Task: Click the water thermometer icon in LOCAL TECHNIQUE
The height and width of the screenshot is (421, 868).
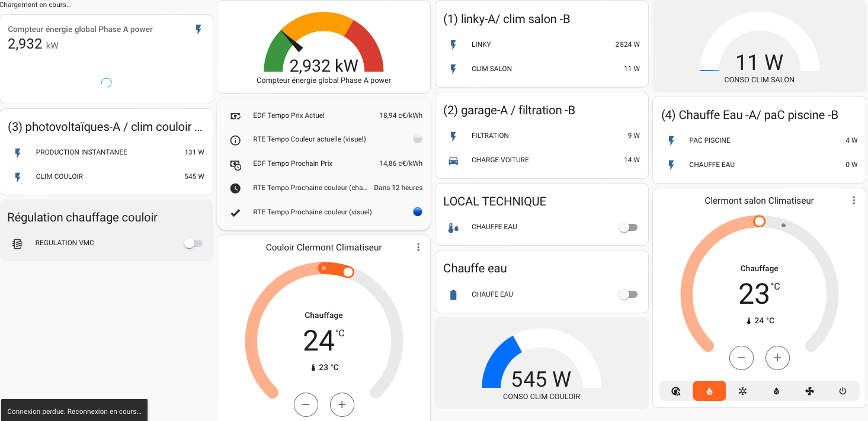Action: 453,227
